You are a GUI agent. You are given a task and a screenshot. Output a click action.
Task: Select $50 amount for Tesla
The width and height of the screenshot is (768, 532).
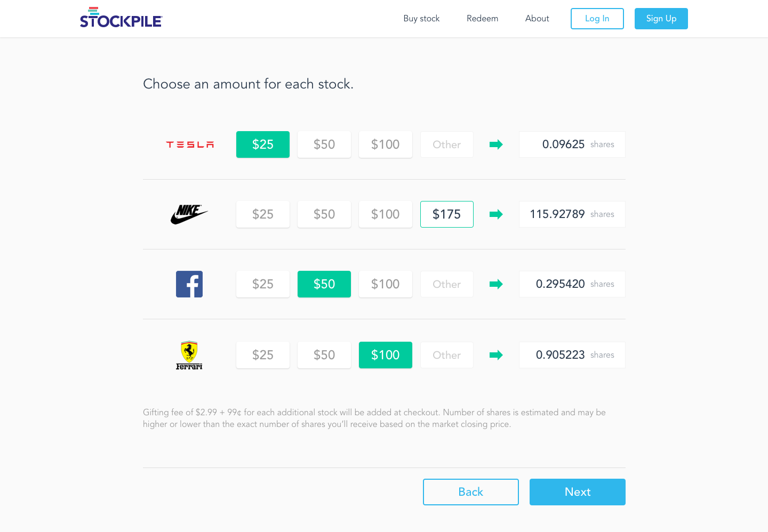324,144
